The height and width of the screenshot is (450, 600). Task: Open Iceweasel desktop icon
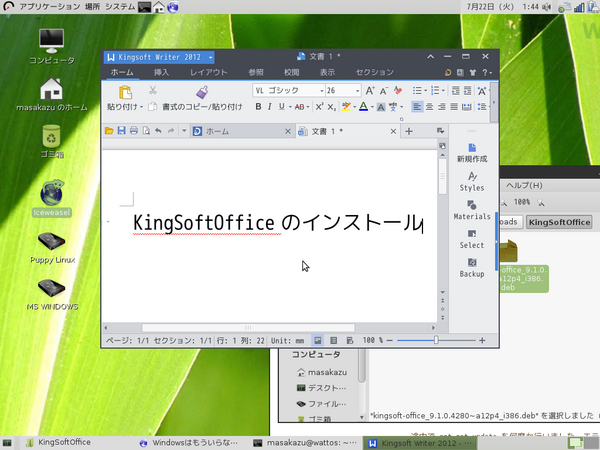pos(52,198)
